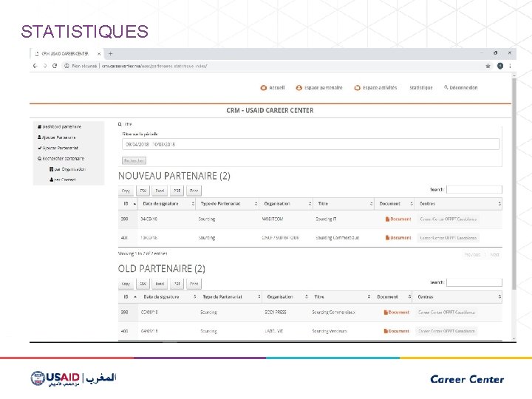Click Career Center OFPPT Casablanca tag, row 401
532x399 pixels.
point(449,238)
